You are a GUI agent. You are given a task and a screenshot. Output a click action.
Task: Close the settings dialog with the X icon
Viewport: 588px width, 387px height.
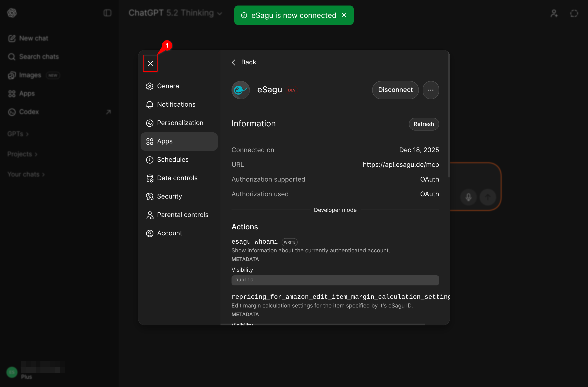point(150,63)
